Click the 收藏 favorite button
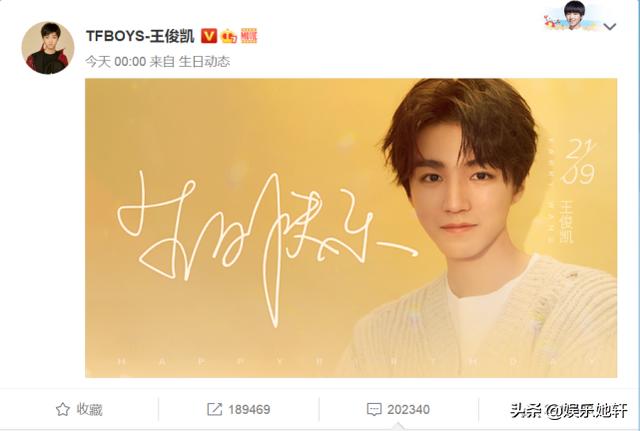Screen dimensions: 640x431 pos(79,409)
